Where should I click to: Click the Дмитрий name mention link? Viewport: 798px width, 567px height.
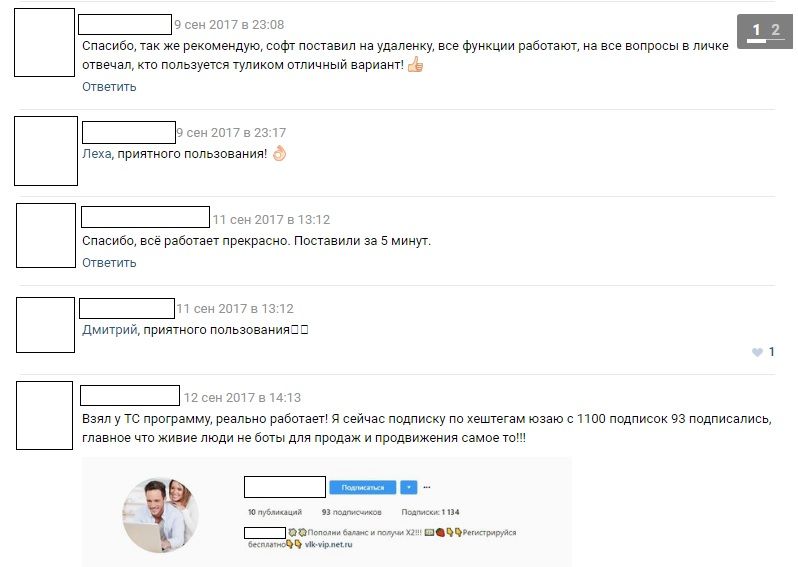click(x=110, y=330)
